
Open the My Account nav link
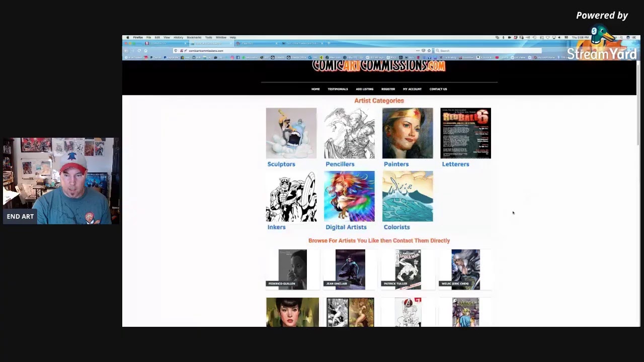(x=412, y=89)
